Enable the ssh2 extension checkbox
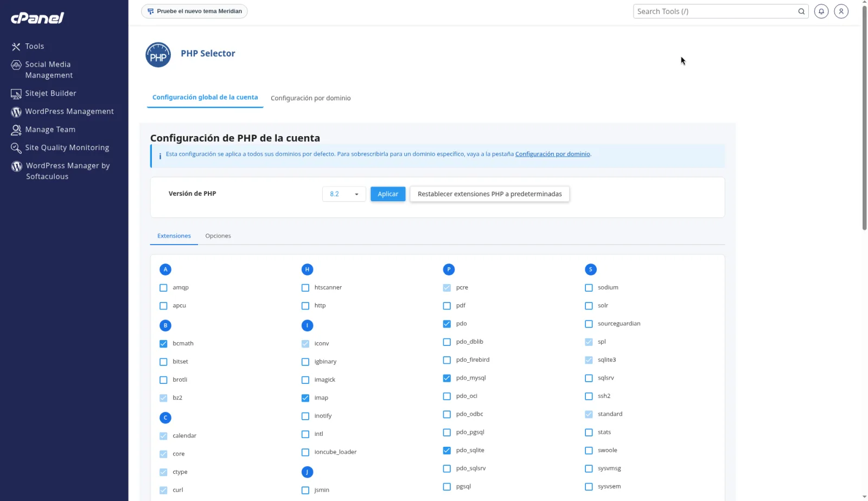Viewport: 868px width, 501px height. pyautogui.click(x=589, y=396)
